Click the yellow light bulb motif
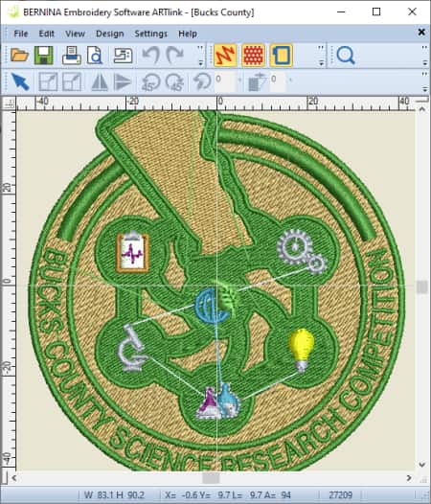The width and height of the screenshot is (431, 504). [x=302, y=351]
